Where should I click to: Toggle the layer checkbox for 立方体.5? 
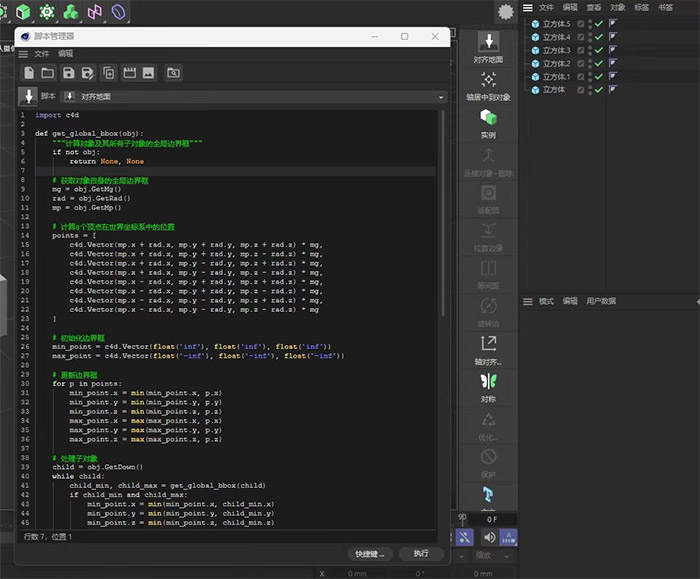[581, 24]
